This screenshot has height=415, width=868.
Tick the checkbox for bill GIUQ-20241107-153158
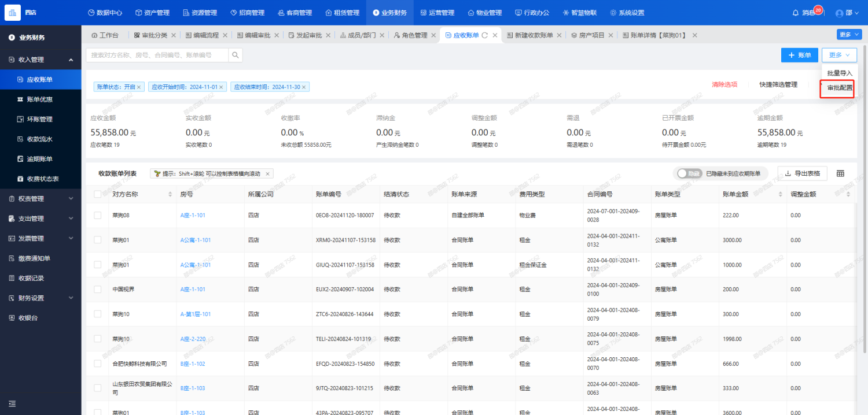(97, 265)
